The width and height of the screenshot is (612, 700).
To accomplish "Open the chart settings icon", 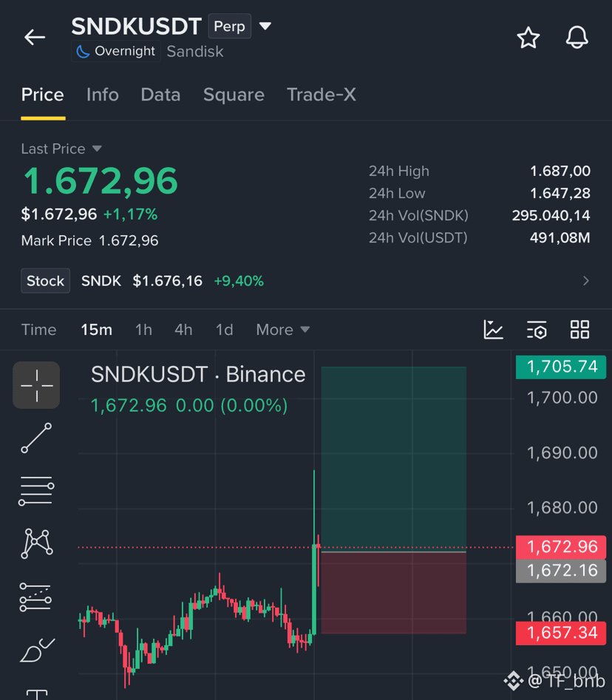I will click(537, 330).
